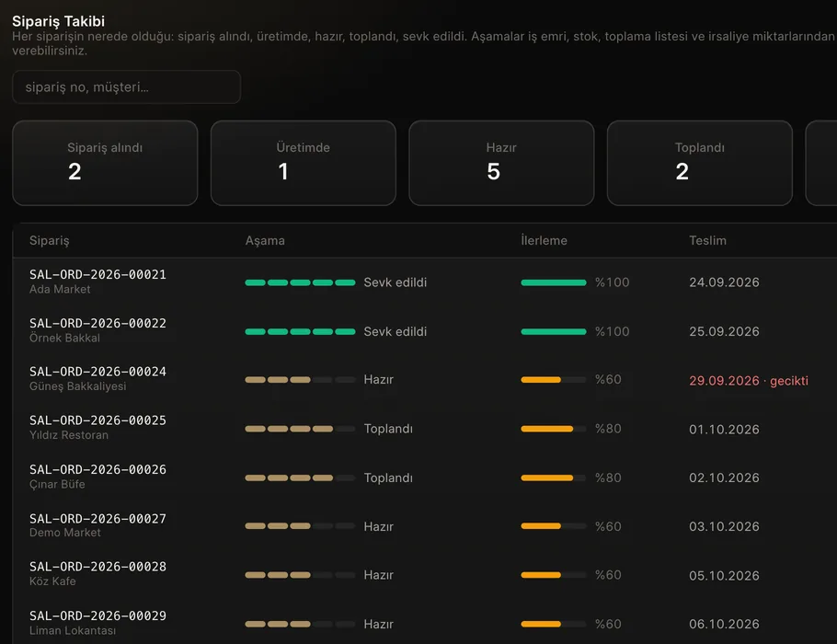Open order SAL-ORD-2026-00025 of Yıldız Restoran
This screenshot has height=644, width=837.
[x=424, y=429]
